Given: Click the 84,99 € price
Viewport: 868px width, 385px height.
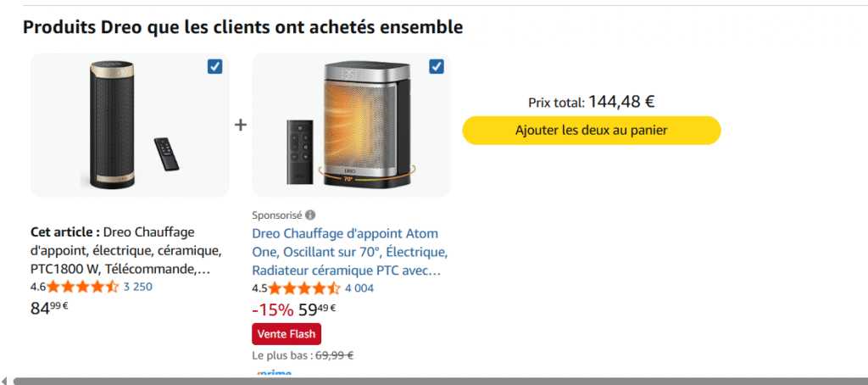Looking at the screenshot, I should click(x=49, y=308).
